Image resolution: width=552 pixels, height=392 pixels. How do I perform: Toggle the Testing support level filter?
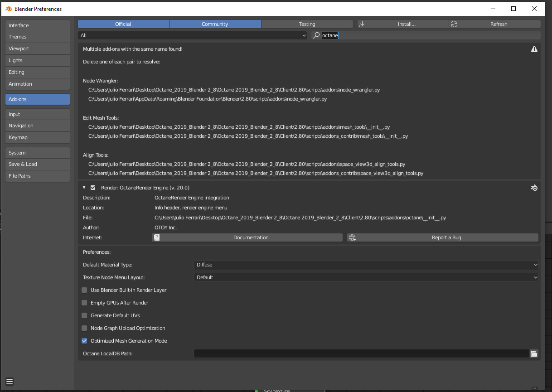(307, 24)
